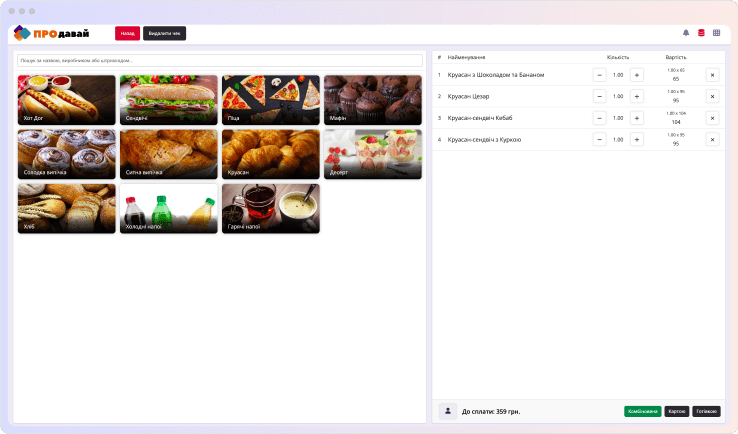This screenshot has width=738, height=434.
Task: Decrease quantity of Круасан-сендвіч з Куркою
Action: tap(599, 140)
